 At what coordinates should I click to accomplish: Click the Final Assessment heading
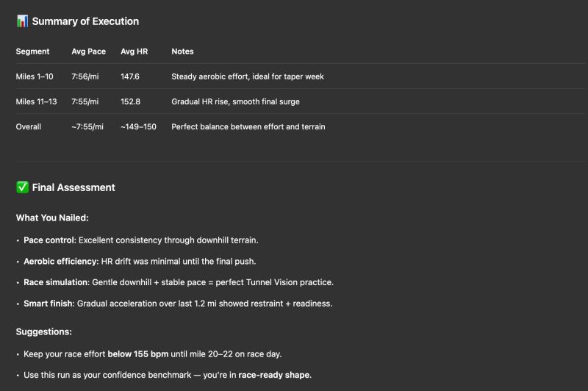click(73, 187)
